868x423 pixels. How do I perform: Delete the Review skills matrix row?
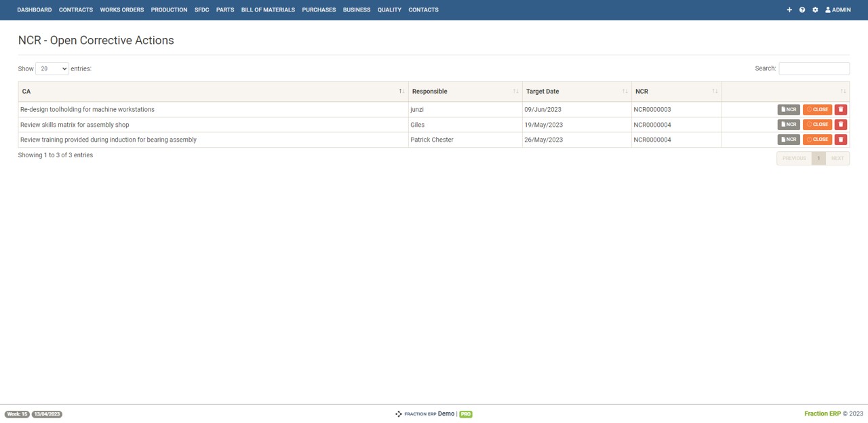point(841,125)
